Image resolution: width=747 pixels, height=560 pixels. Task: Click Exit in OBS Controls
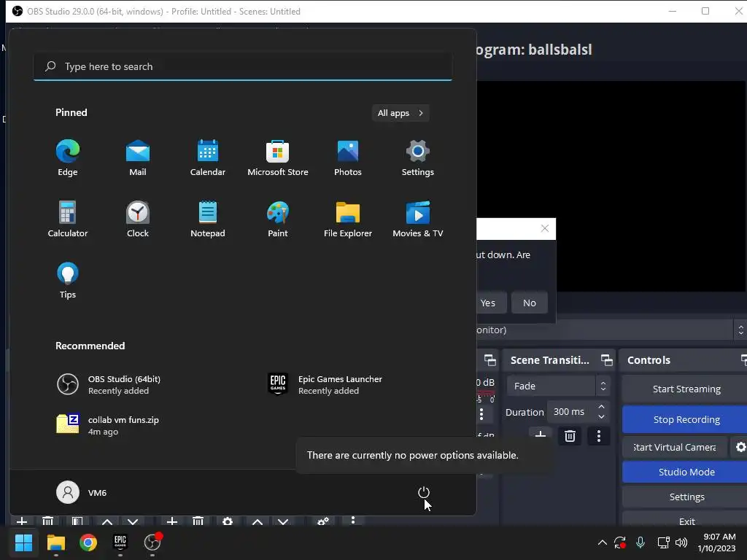(x=686, y=521)
